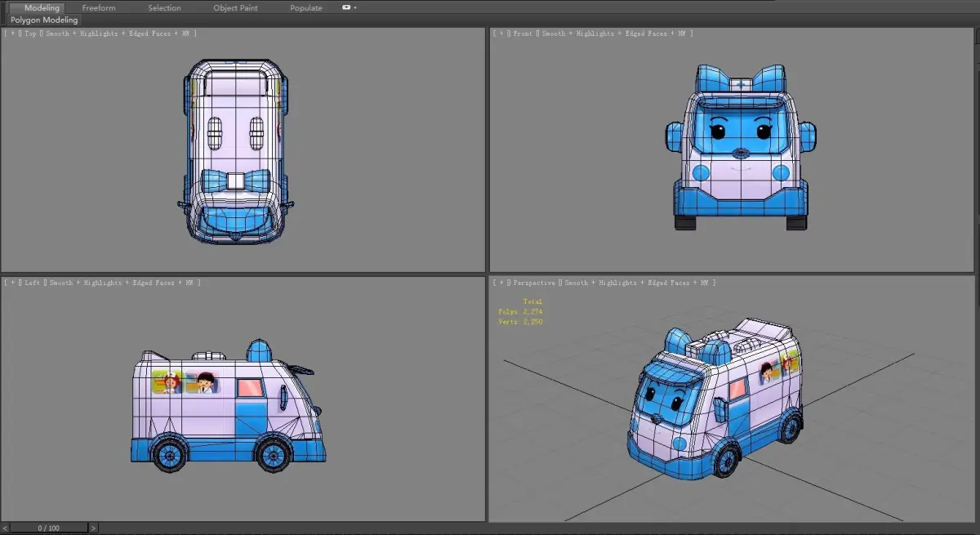Click the previous frame arrow on time slider

[x=4, y=528]
